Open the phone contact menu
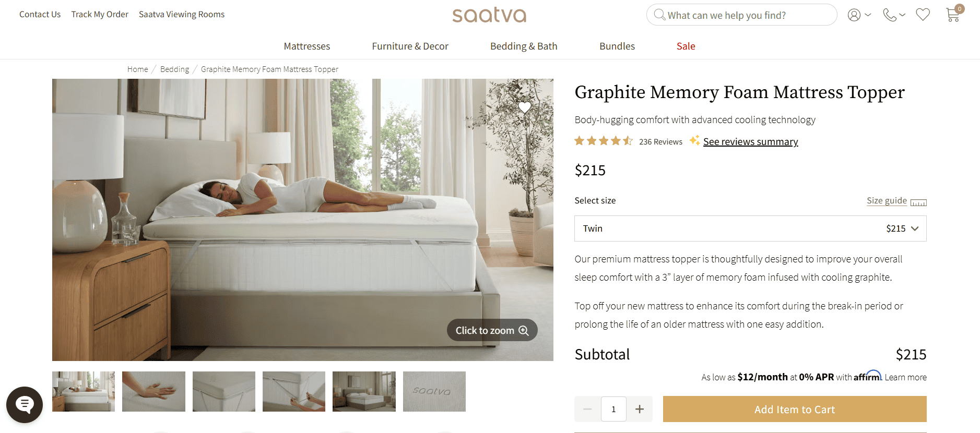This screenshot has height=433, width=980. click(x=893, y=15)
